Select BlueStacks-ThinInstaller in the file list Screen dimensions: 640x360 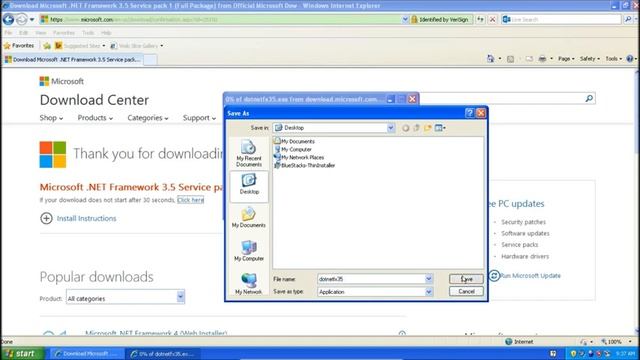[x=304, y=165]
